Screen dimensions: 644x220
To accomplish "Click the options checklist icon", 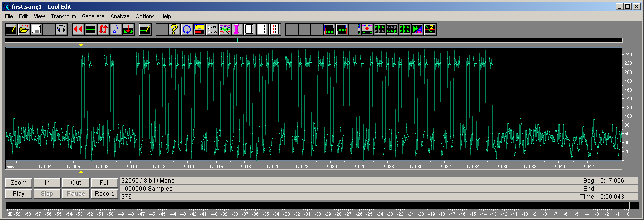I will (212, 29).
